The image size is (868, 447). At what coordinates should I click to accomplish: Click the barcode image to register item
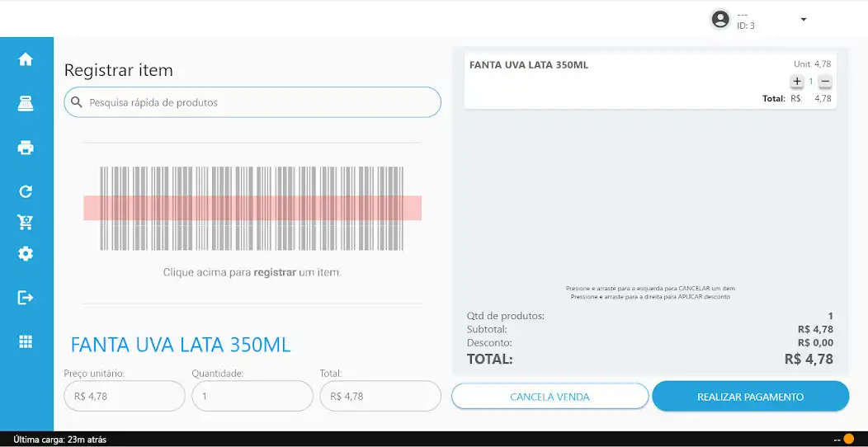pyautogui.click(x=252, y=208)
